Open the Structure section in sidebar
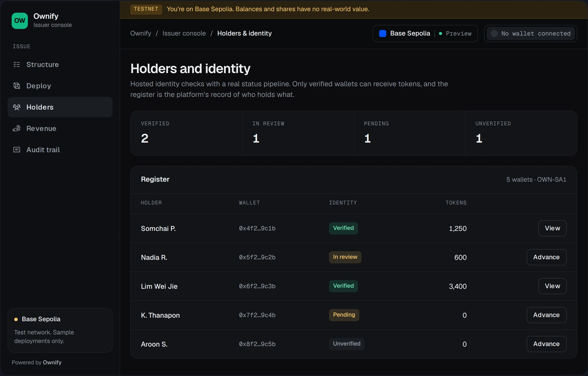The width and height of the screenshot is (588, 376). click(x=60, y=64)
